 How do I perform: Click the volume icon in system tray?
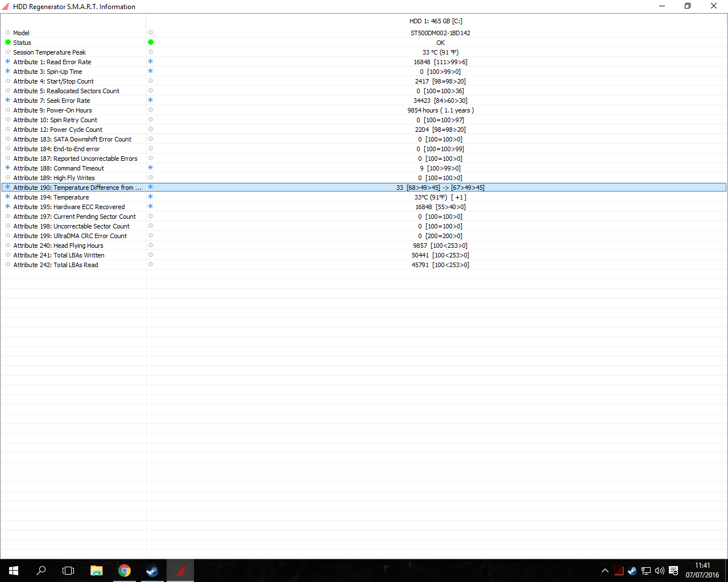pyautogui.click(x=660, y=571)
